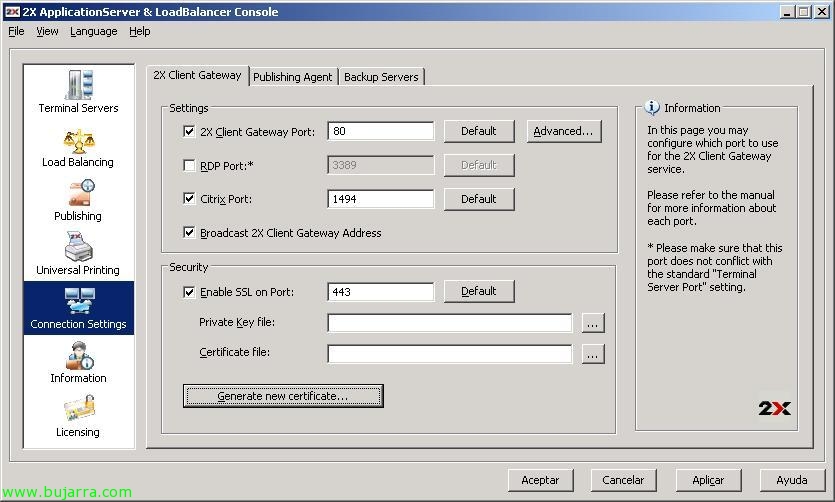The width and height of the screenshot is (835, 502).
Task: Click the Citrix Port input field
Action: tap(381, 199)
